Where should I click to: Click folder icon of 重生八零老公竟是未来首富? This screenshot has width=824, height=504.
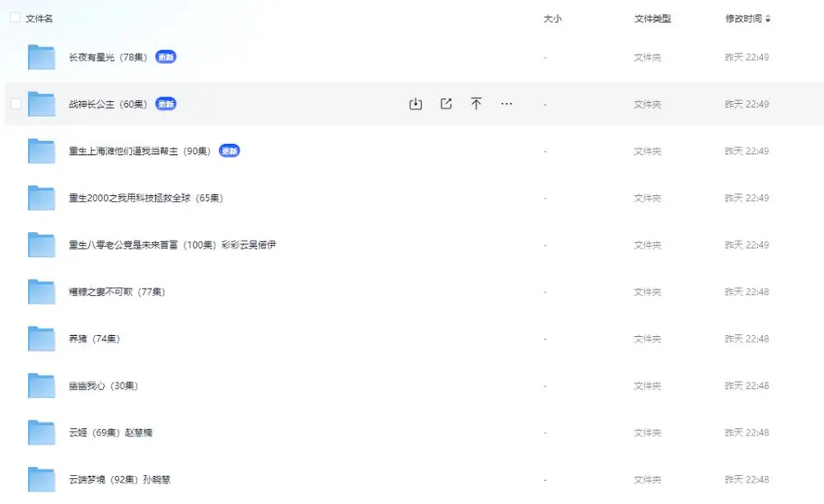pyautogui.click(x=41, y=245)
